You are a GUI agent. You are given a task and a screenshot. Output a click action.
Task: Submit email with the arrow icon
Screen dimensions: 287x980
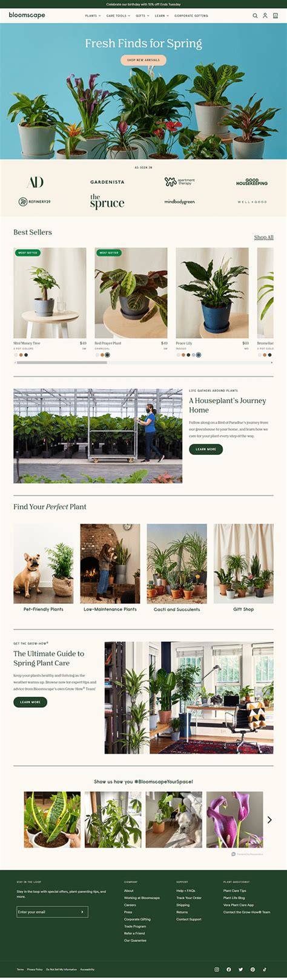pos(82,912)
